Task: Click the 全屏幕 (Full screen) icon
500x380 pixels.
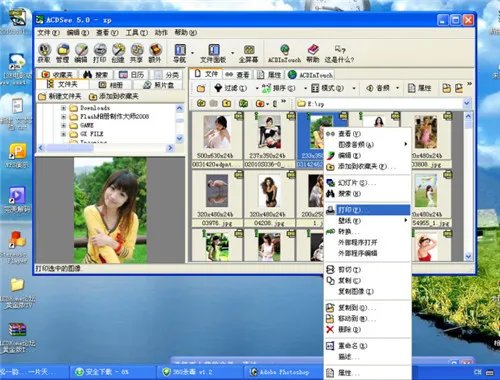Action: tap(249, 53)
